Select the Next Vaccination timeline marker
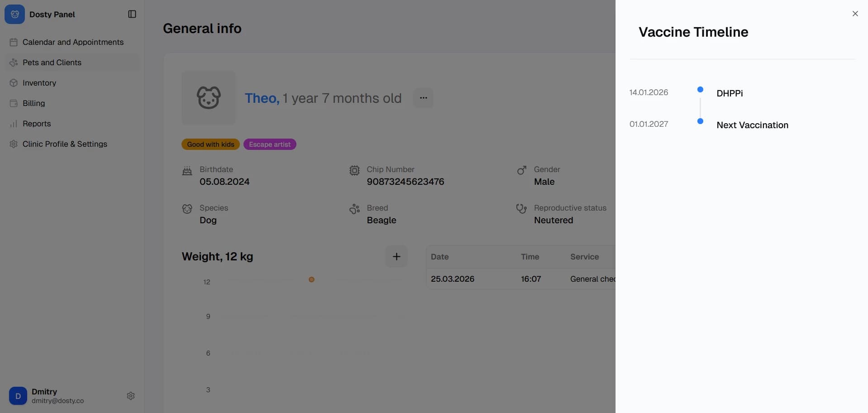The height and width of the screenshot is (413, 868). (x=700, y=121)
